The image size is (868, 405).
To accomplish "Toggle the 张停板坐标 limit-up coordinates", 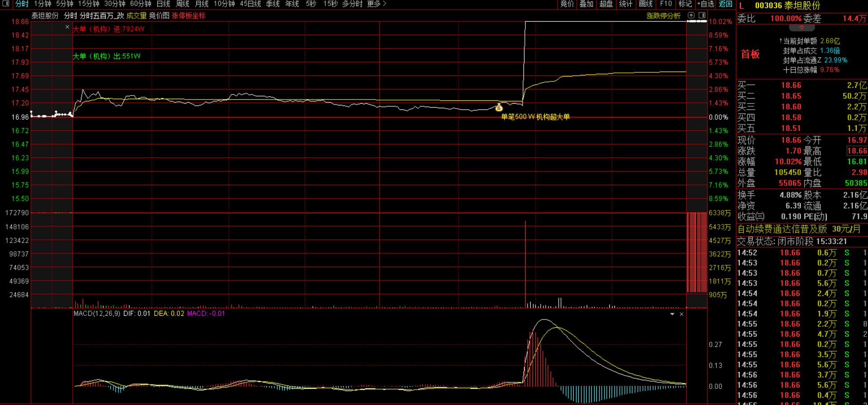I will click(x=189, y=16).
